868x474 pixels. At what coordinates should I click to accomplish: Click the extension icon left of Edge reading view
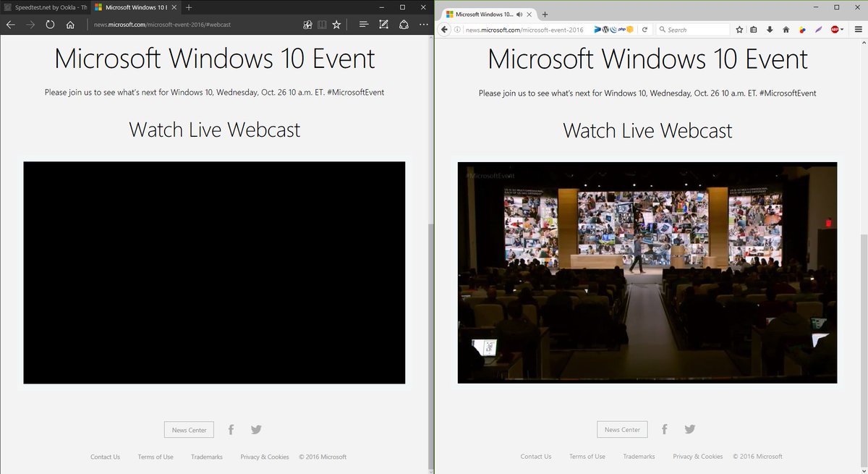[307, 25]
